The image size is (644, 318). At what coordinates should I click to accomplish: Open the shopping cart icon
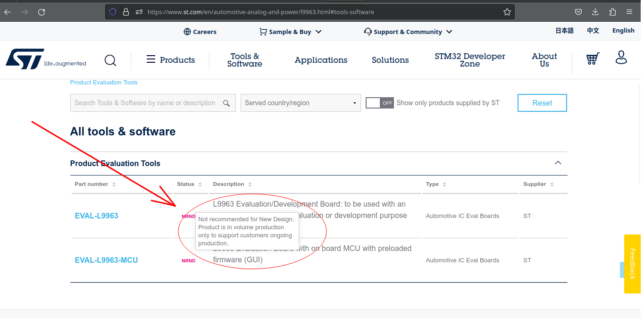[592, 58]
